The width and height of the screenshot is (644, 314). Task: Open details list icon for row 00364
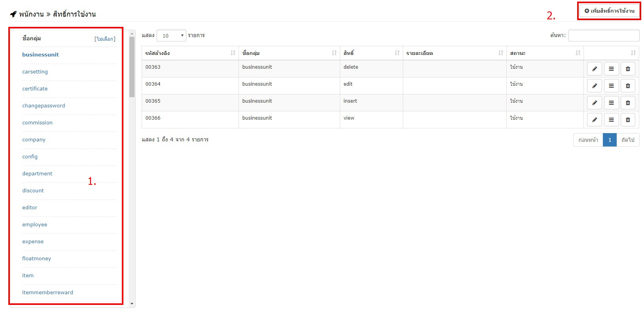[611, 86]
